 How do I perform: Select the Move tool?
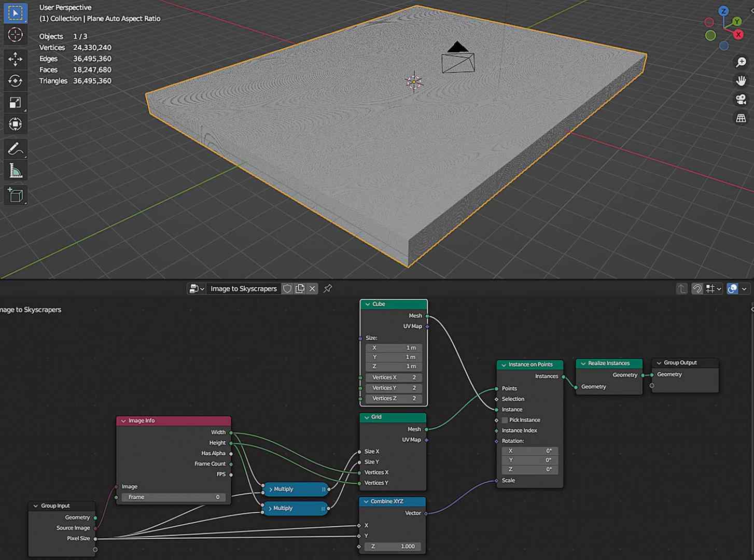coord(15,59)
